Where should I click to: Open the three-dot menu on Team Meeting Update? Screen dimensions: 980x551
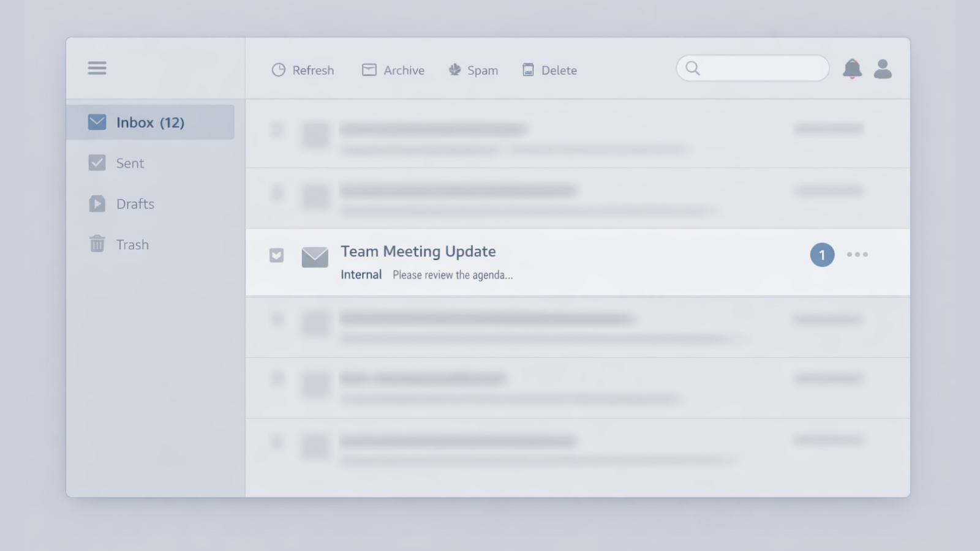(x=858, y=254)
